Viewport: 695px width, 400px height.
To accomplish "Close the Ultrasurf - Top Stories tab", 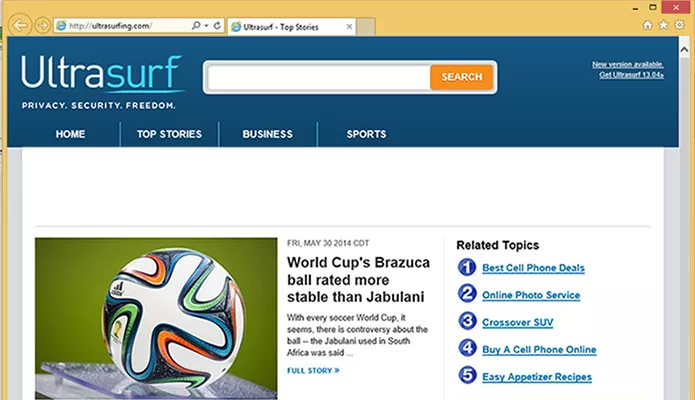I will pos(349,27).
